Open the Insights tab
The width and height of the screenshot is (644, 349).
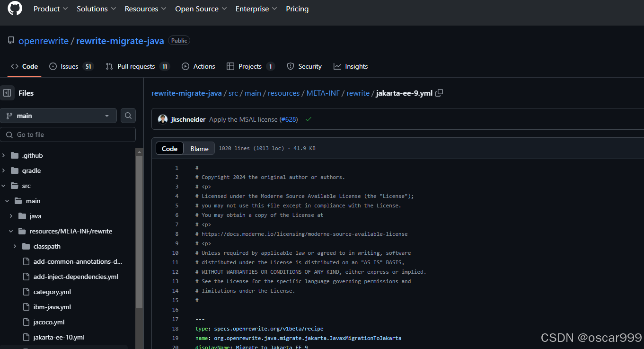(x=351, y=66)
